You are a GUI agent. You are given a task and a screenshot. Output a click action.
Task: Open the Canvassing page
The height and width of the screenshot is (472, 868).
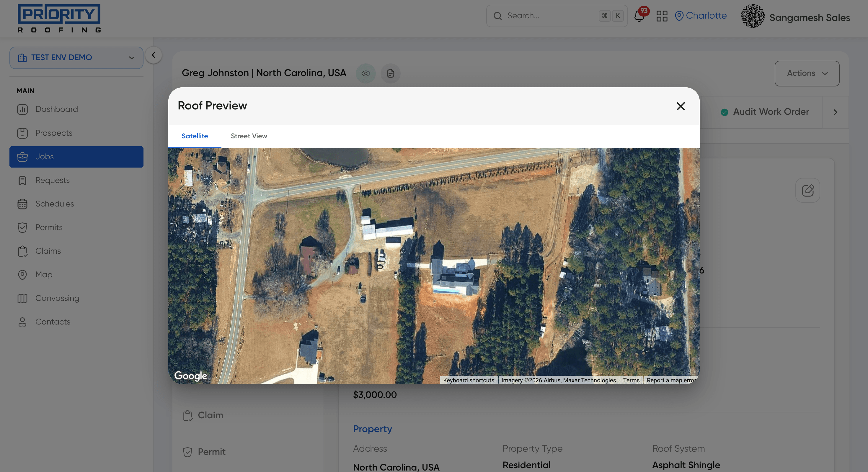(x=76, y=298)
